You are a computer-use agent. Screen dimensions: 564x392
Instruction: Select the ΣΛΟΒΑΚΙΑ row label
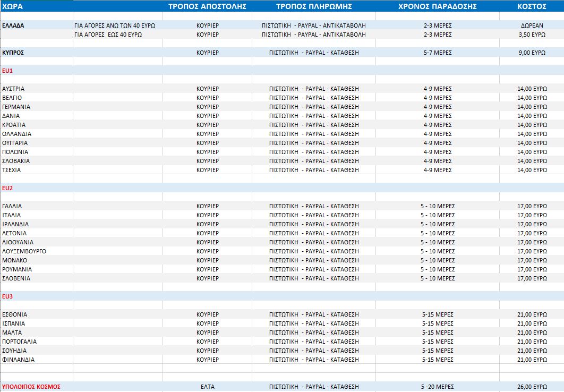click(16, 161)
